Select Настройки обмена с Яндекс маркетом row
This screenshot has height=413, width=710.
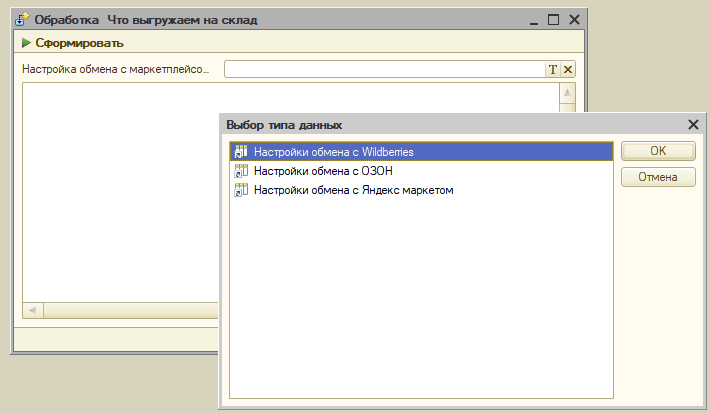(x=421, y=190)
